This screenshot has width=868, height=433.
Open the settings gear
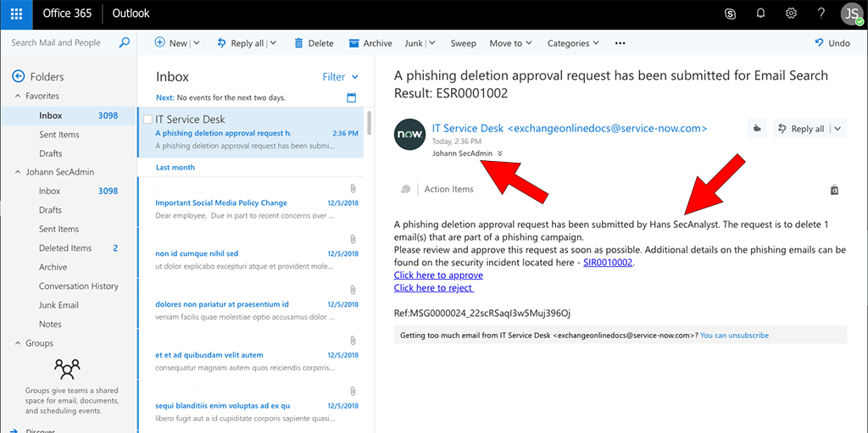[x=791, y=14]
